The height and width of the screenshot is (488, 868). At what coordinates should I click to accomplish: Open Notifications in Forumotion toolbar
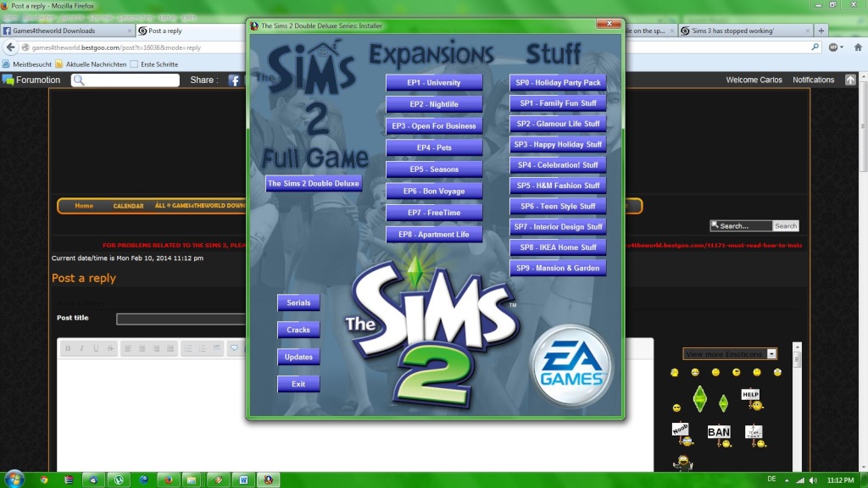813,80
